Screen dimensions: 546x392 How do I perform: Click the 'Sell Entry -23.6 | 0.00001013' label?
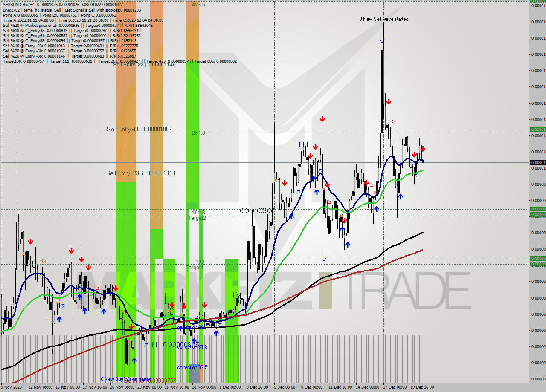141,173
